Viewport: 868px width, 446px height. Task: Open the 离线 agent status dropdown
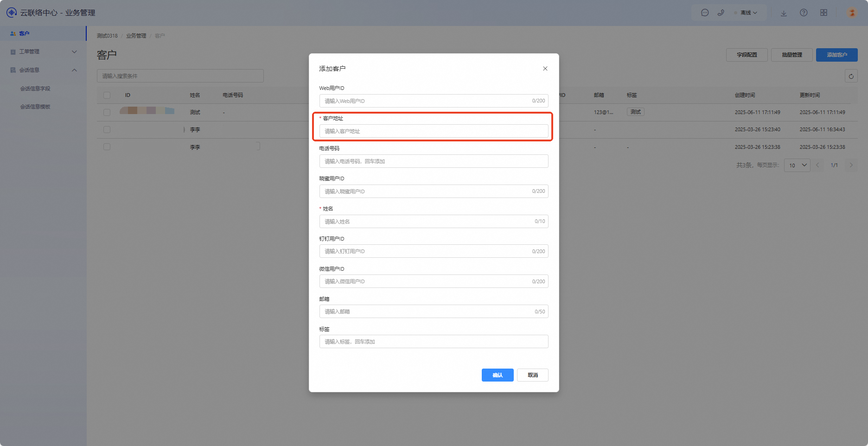click(x=746, y=13)
